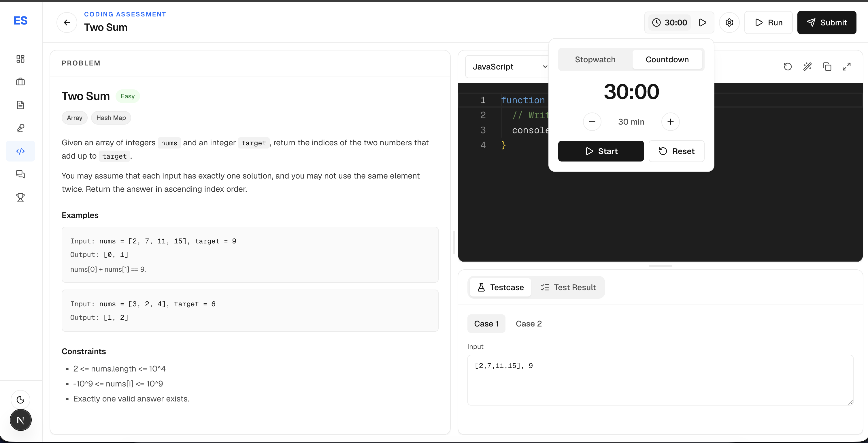Click line number 1 in the editor
Screen dimensions: 868x443
(x=483, y=100)
